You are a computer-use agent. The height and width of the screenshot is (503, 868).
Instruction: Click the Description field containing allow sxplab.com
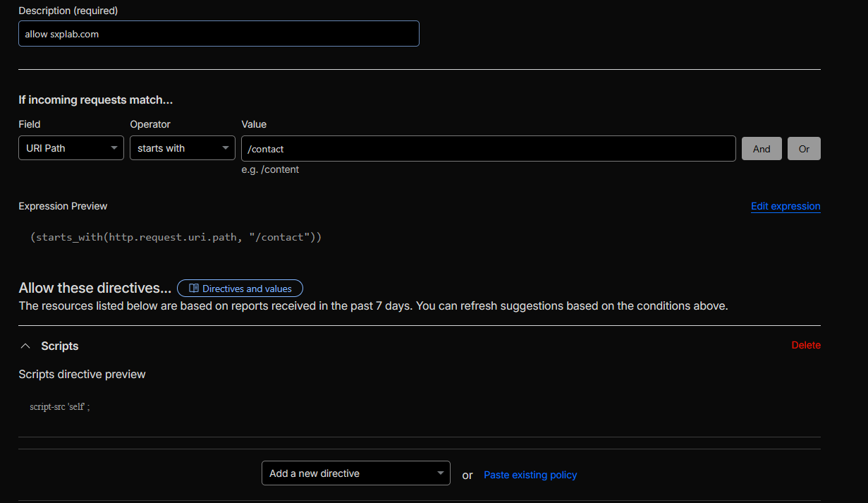pyautogui.click(x=219, y=33)
